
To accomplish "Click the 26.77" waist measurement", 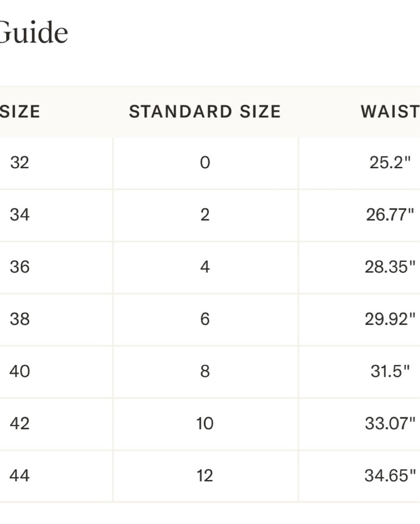I will point(390,214).
